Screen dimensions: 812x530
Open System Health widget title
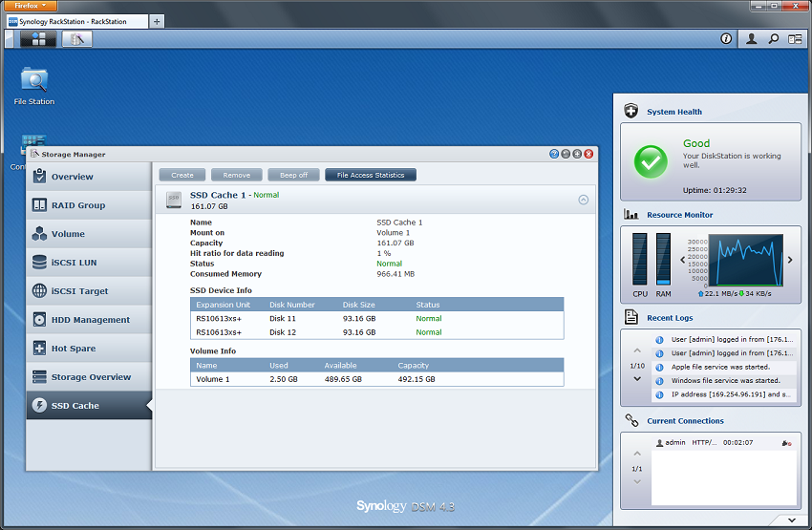(674, 112)
